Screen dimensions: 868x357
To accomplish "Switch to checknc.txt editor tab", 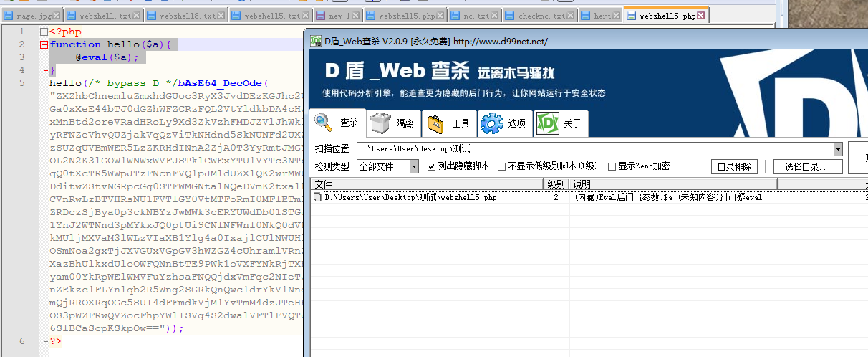I will click(541, 15).
